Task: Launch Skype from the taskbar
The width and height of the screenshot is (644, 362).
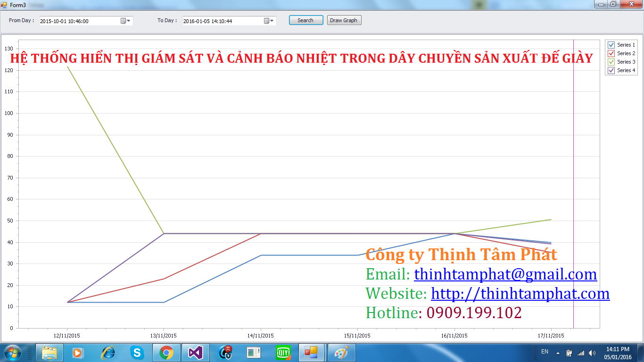Action: tap(137, 352)
